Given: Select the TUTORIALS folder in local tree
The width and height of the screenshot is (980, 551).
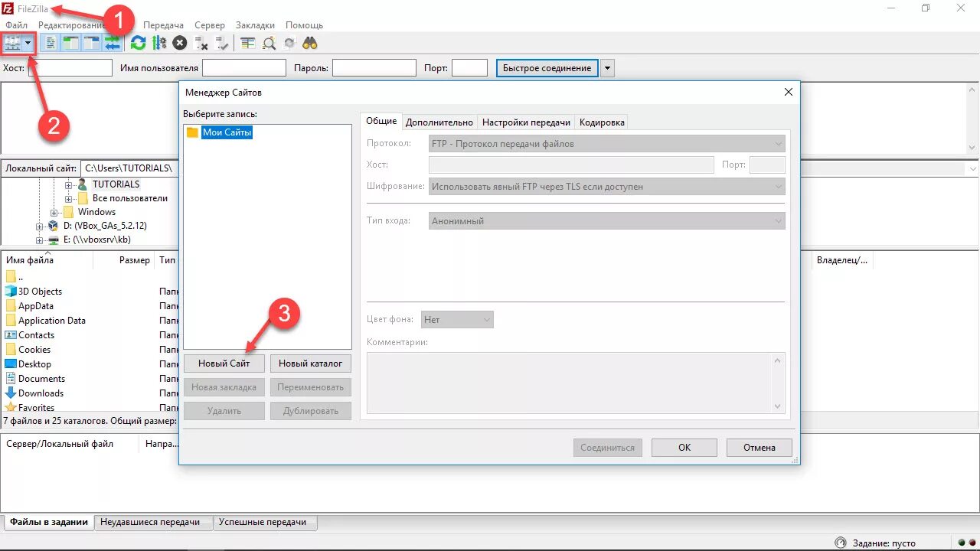Looking at the screenshot, I should 116,184.
